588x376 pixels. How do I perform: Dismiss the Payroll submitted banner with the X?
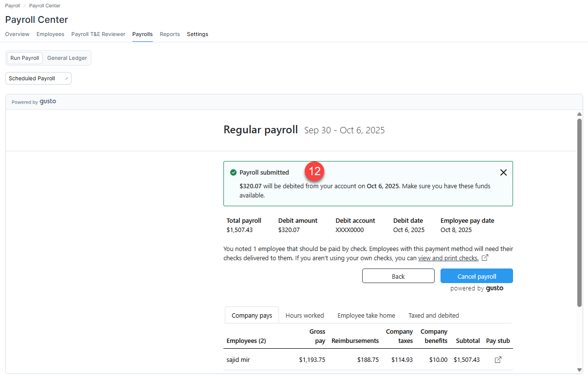coord(503,172)
